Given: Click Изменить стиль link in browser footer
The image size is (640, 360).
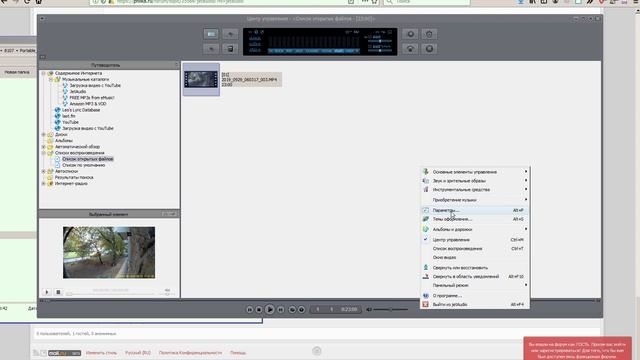Looking at the screenshot, I should click(x=101, y=353).
